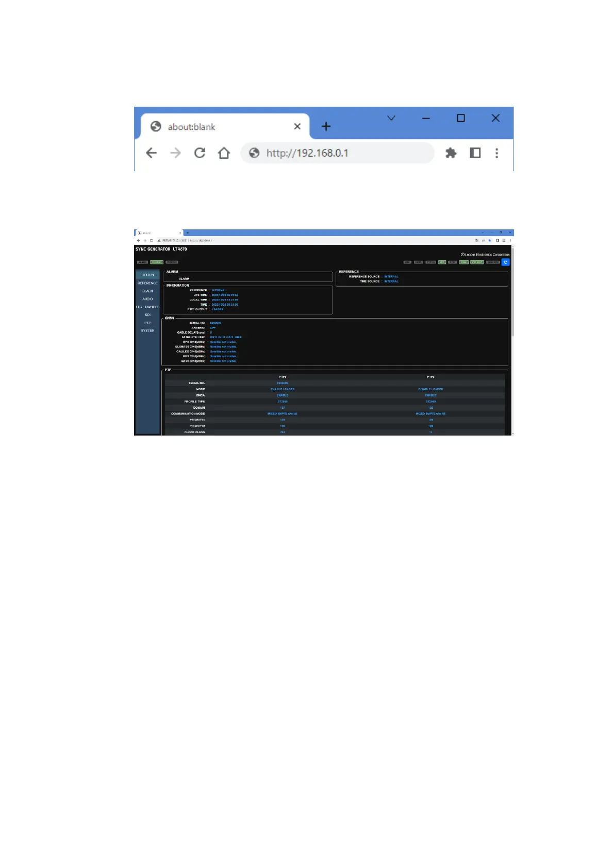614x868 pixels.
Task: Go to the home page in the about:blank browser
Action: 224,153
